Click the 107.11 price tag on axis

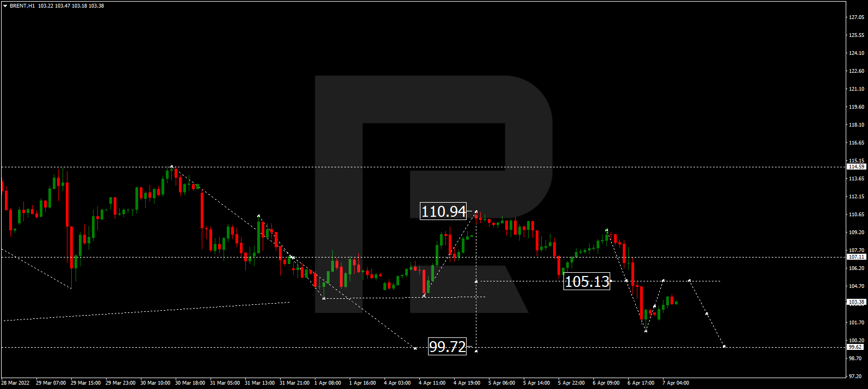(856, 257)
